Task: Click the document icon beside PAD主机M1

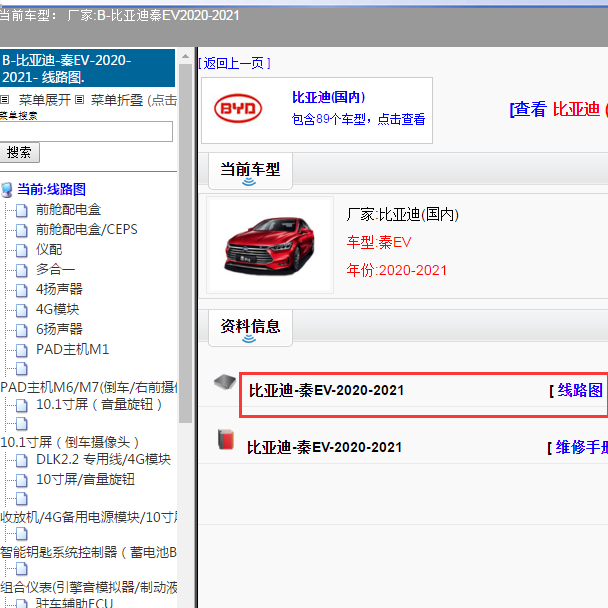Action: (x=22, y=350)
